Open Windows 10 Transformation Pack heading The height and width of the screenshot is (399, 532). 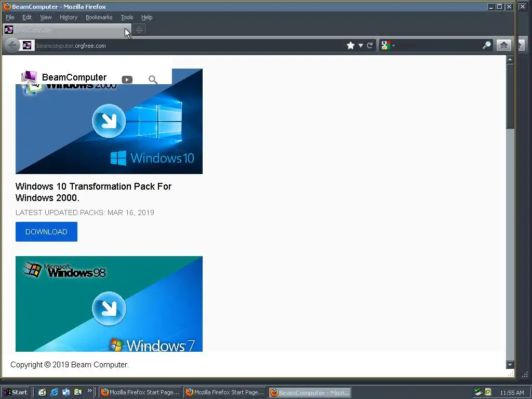pos(94,192)
